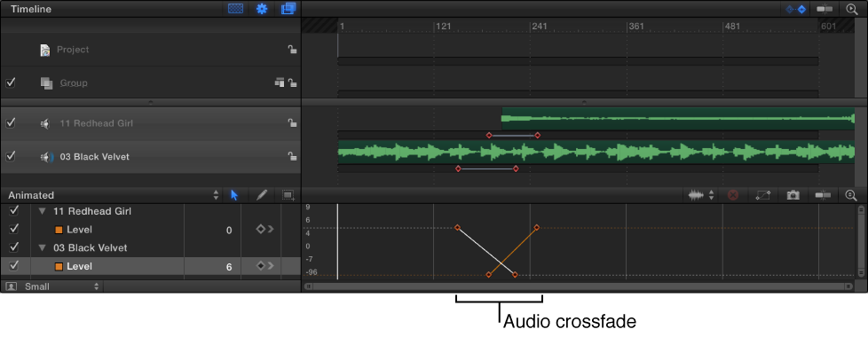Select top-left keyframe of the white curve
Screen dimensions: 868x337
pos(457,227)
